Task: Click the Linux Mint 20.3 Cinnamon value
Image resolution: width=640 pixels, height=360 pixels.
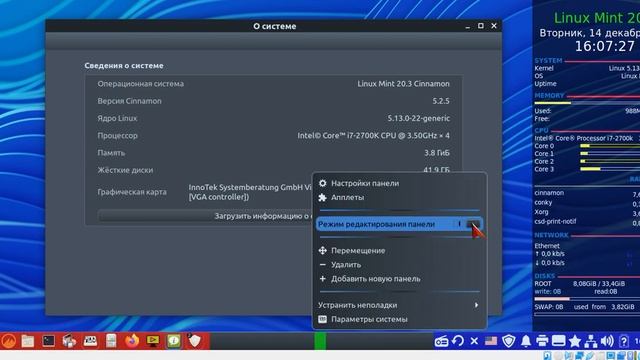Action: (x=403, y=84)
